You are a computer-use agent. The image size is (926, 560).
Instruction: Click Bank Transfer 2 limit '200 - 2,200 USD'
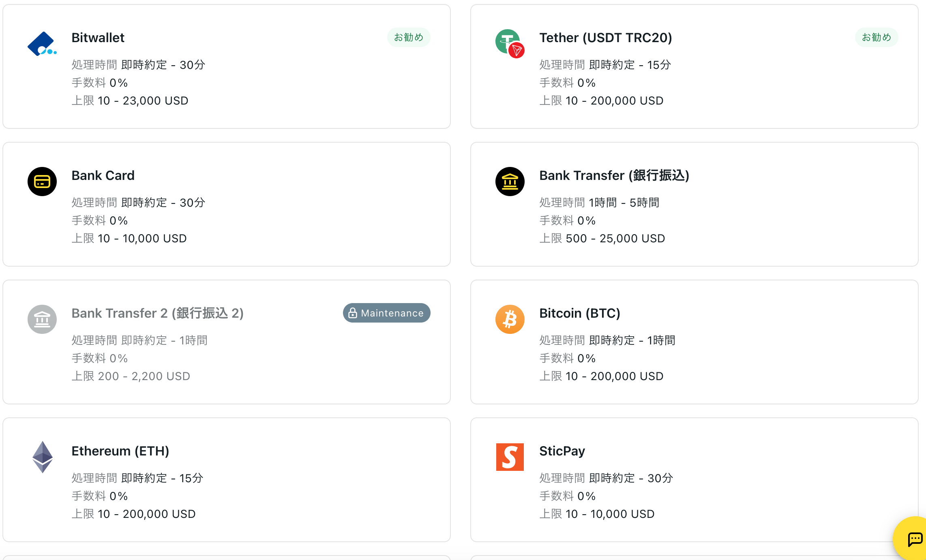144,376
